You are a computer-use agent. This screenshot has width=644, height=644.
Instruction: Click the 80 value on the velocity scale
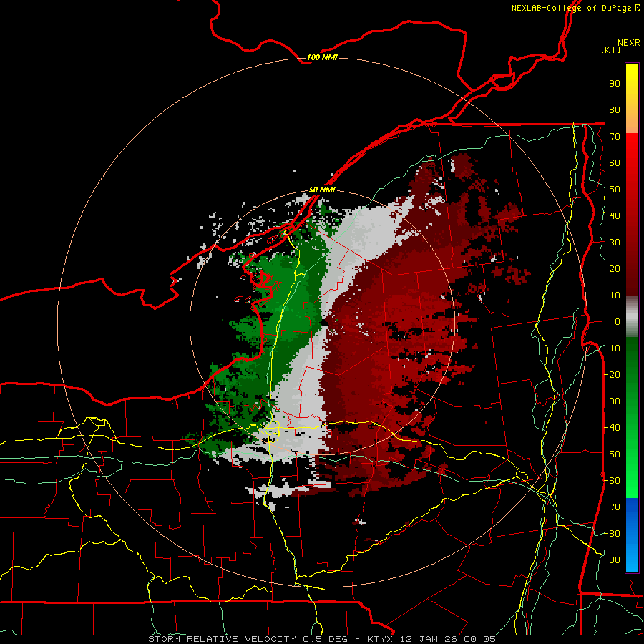pos(615,110)
